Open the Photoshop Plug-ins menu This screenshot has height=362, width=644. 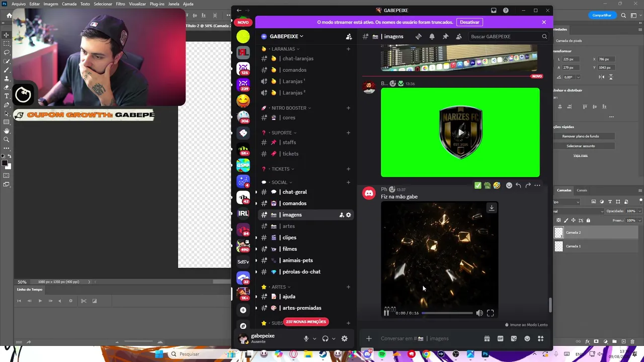[x=157, y=4]
